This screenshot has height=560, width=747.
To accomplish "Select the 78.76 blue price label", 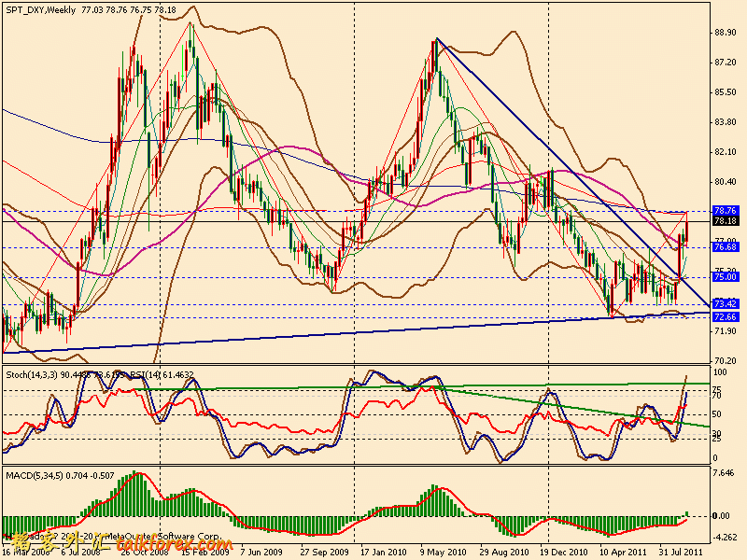I will tap(726, 211).
